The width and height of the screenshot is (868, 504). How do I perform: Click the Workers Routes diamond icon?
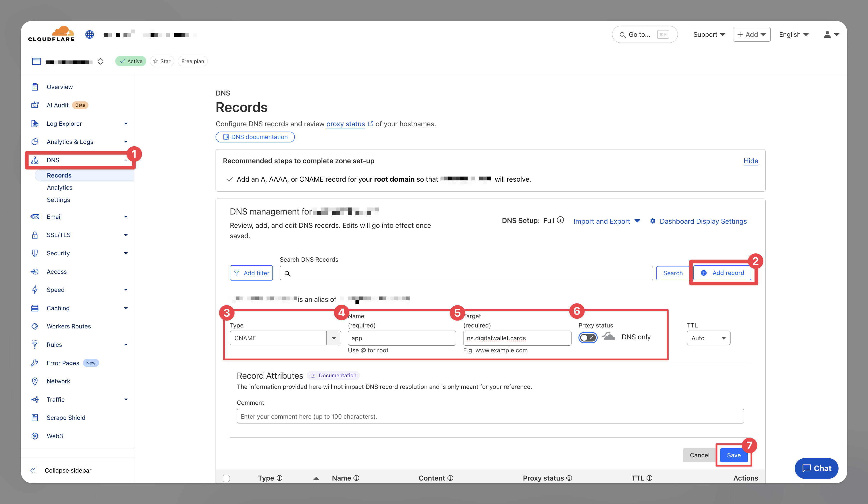pyautogui.click(x=35, y=326)
